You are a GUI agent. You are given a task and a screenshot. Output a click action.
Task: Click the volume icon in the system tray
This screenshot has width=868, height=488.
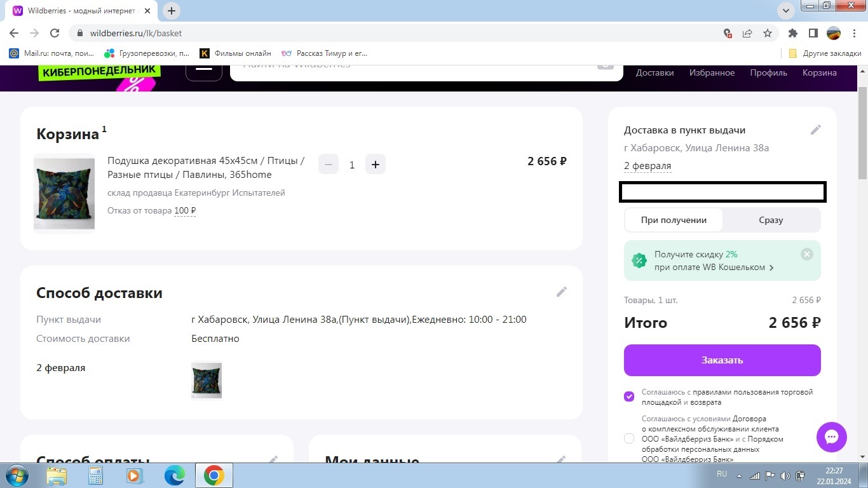(785, 475)
